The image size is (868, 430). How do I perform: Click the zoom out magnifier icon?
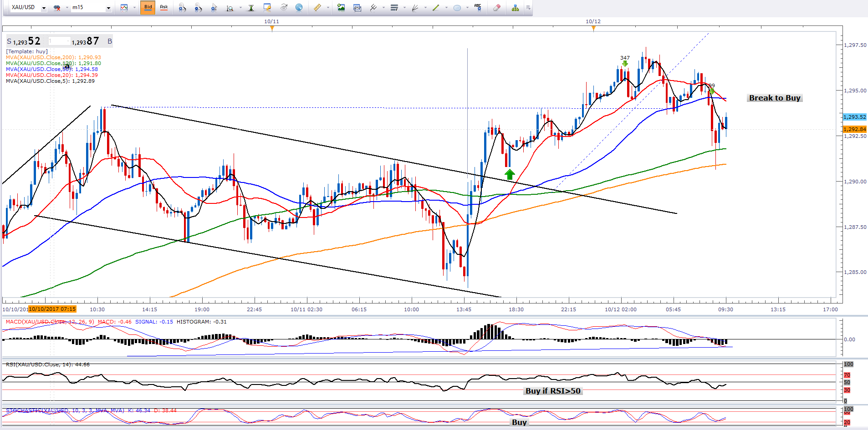[x=198, y=7]
